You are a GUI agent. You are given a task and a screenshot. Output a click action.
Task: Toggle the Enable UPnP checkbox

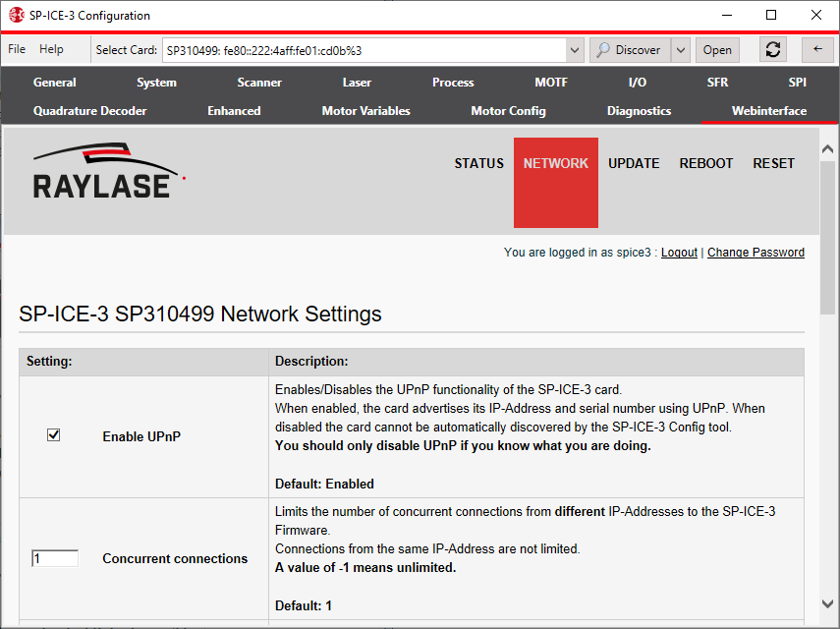[x=54, y=434]
